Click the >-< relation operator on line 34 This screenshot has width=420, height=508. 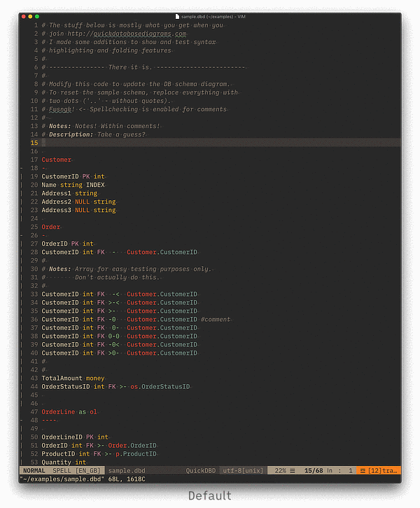pyautogui.click(x=113, y=303)
